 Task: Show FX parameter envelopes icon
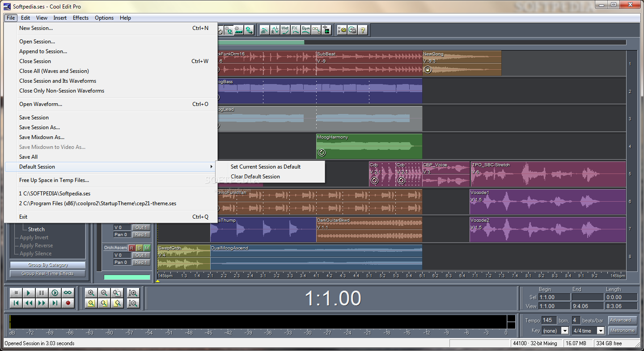click(295, 30)
